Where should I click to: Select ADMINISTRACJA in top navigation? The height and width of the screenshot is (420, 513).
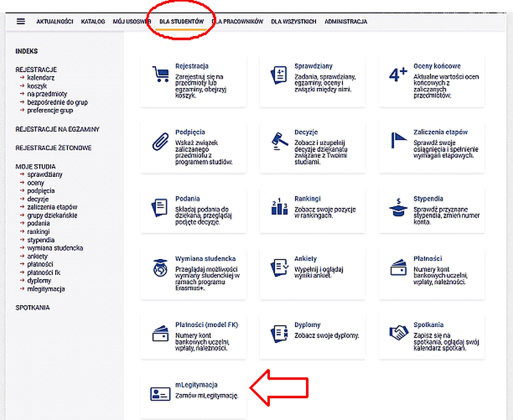(346, 21)
